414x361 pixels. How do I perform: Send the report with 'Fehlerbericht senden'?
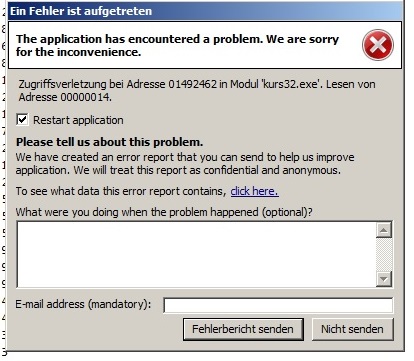tap(243, 329)
